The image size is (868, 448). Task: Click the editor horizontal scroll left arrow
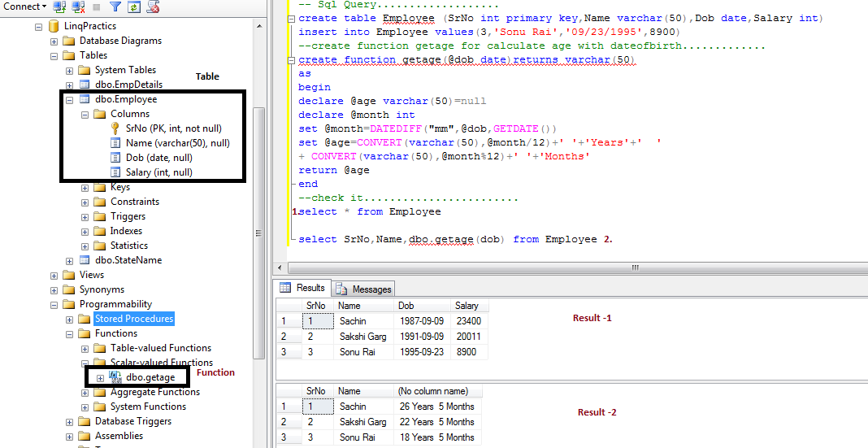tap(280, 268)
